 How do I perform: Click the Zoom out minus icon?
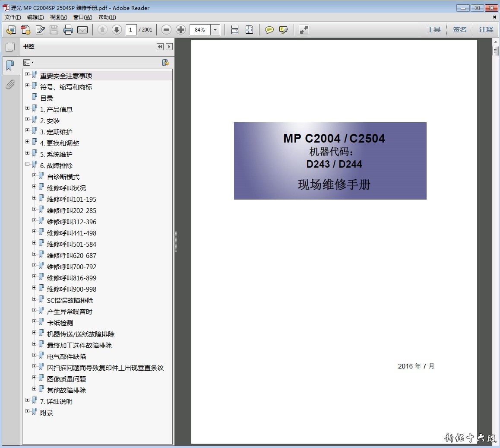(x=166, y=30)
